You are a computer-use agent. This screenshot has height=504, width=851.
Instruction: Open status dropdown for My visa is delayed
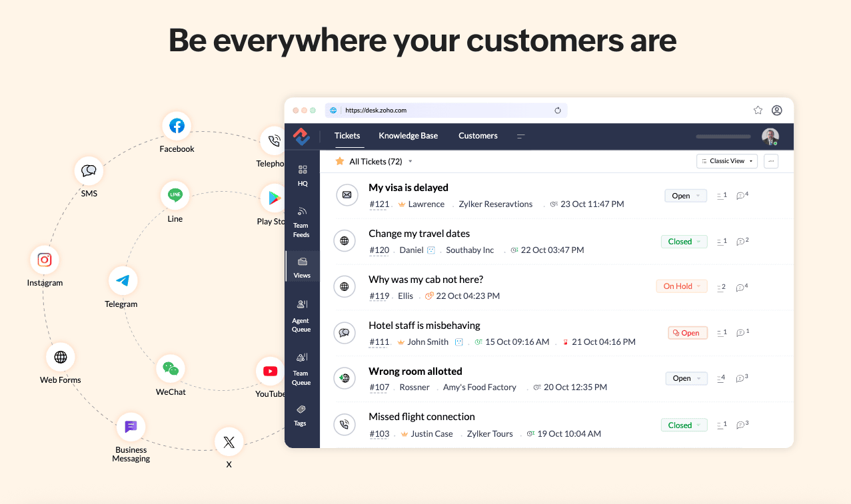686,196
